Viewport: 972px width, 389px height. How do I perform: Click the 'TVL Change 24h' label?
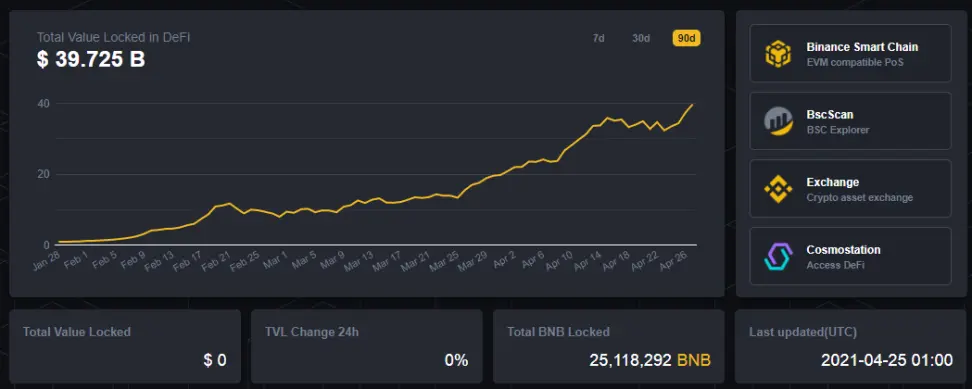[x=312, y=332]
